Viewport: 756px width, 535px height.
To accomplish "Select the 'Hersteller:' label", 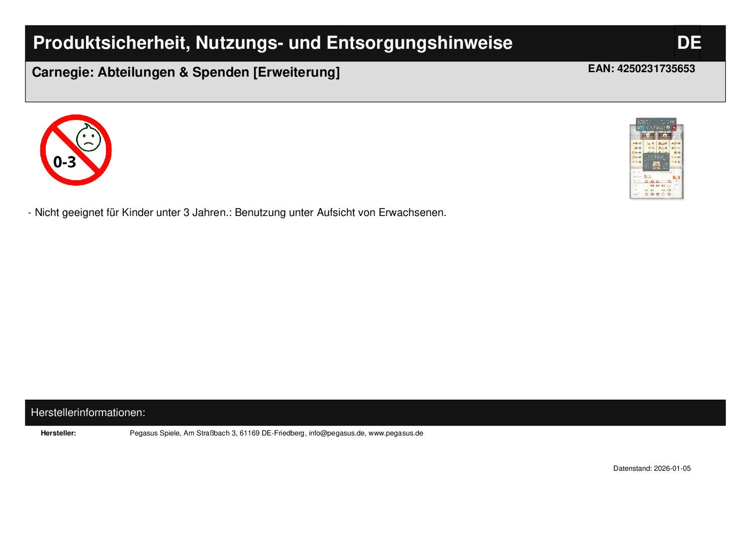I will click(x=58, y=433).
